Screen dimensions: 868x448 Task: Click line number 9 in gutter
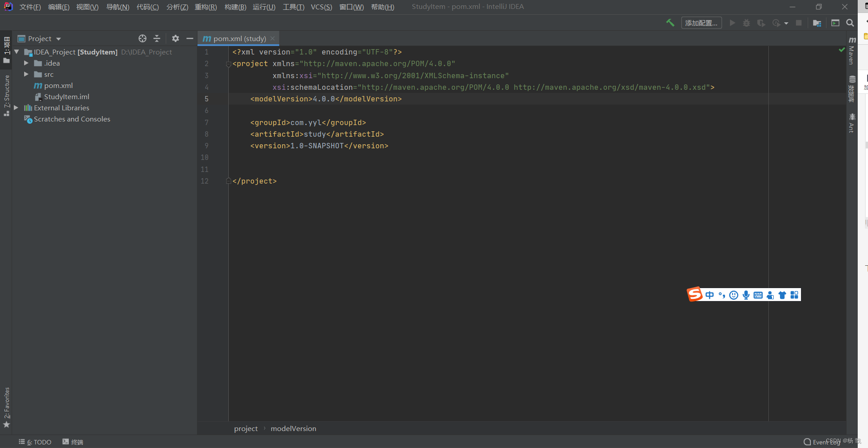pos(206,146)
